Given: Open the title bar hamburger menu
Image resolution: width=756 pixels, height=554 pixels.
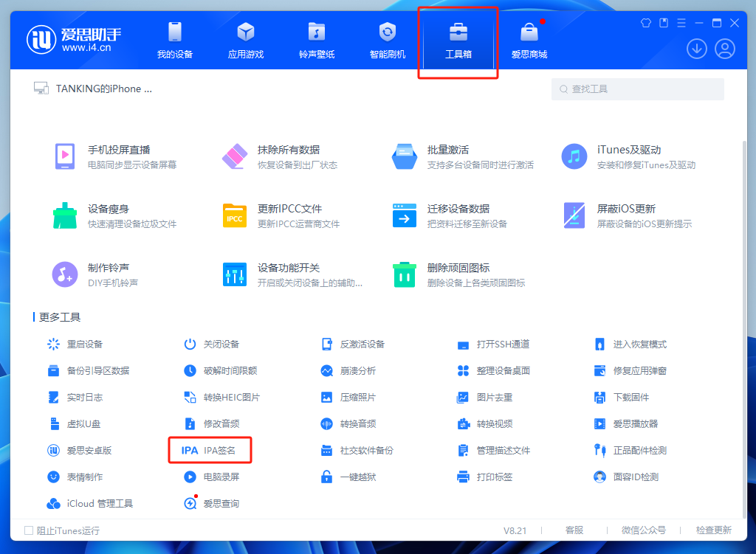Looking at the screenshot, I should (681, 23).
